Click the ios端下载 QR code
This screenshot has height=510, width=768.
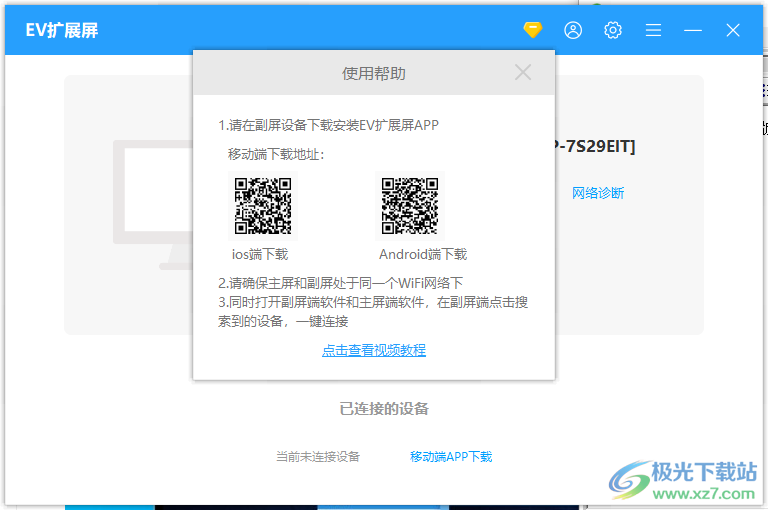point(263,206)
